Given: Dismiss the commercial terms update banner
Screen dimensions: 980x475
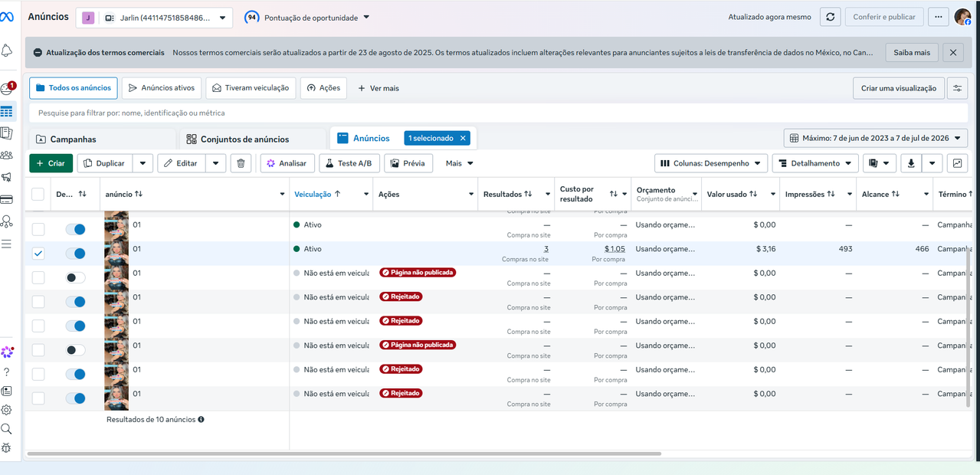Looking at the screenshot, I should [x=952, y=53].
